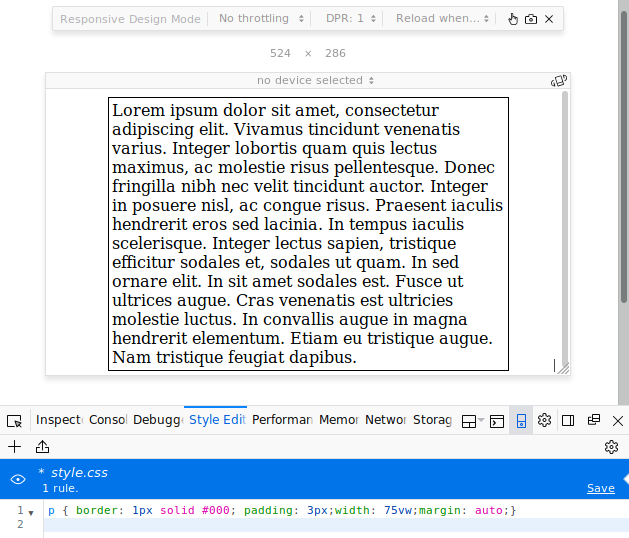
Task: Open the 'no device selected' dropdown
Action: point(316,80)
